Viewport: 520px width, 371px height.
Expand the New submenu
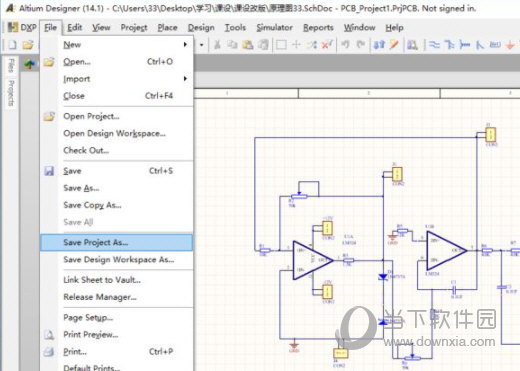coord(117,45)
